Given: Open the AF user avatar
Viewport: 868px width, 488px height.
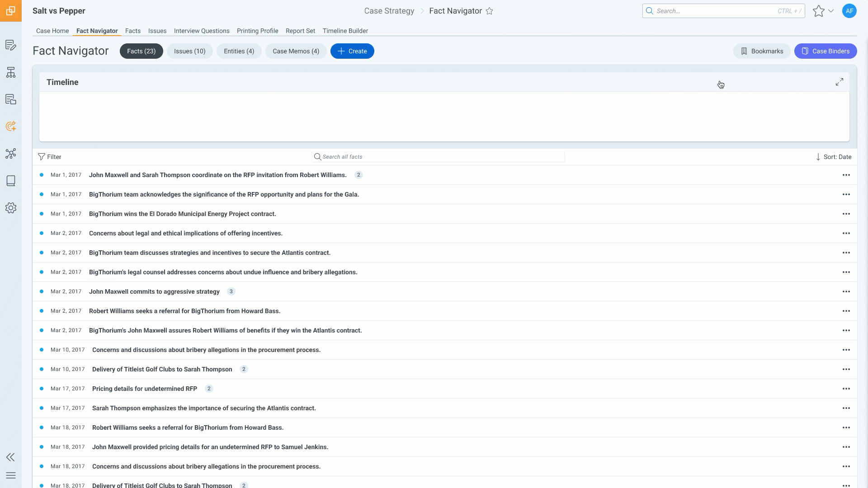Looking at the screenshot, I should [849, 11].
